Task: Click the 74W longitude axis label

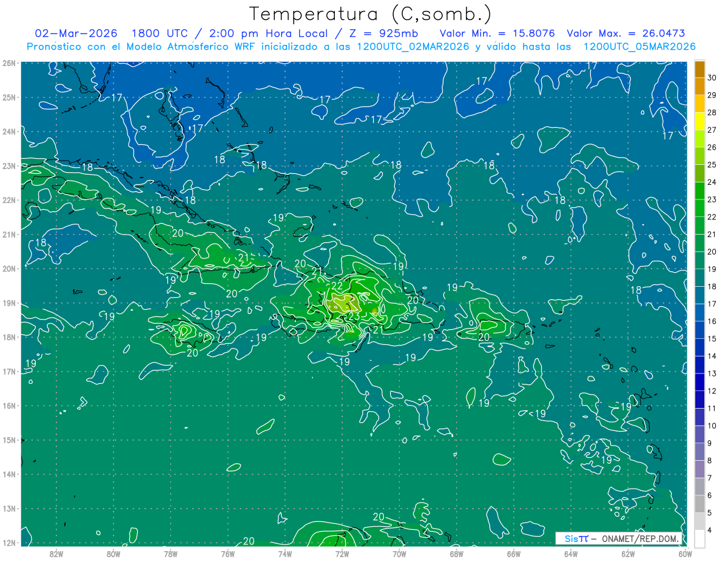Action: tap(285, 553)
